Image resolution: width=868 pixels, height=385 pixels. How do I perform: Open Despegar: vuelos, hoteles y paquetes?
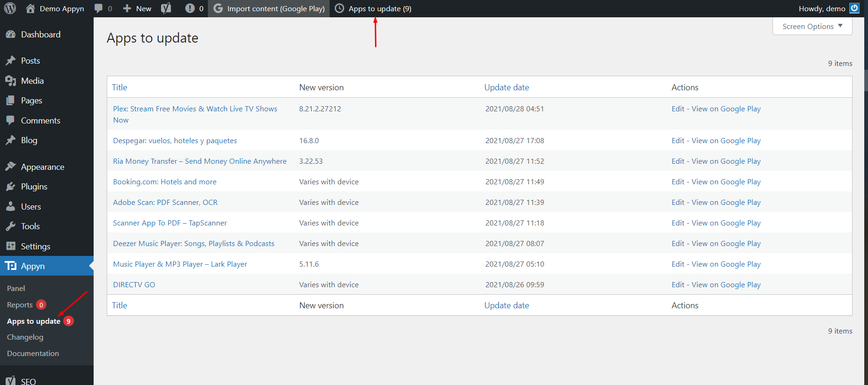(175, 141)
